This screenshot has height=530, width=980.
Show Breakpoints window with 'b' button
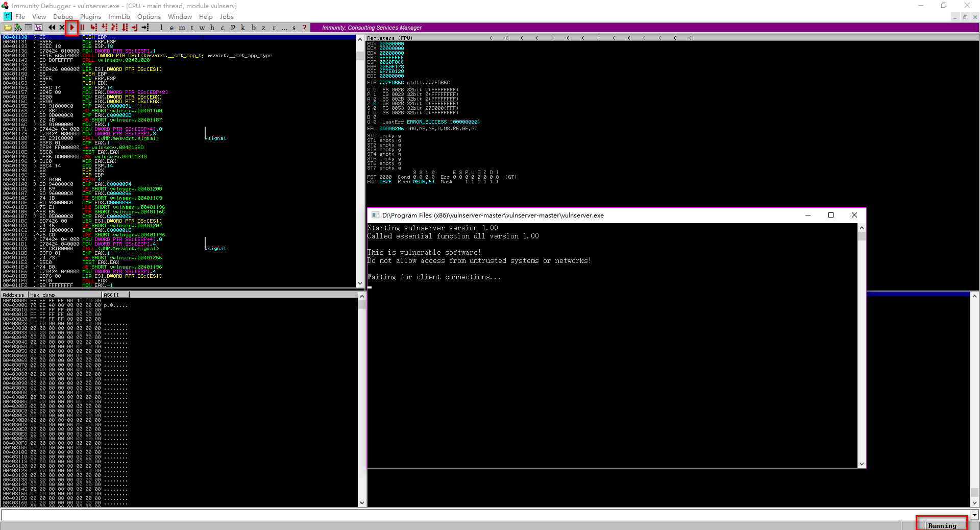click(253, 28)
